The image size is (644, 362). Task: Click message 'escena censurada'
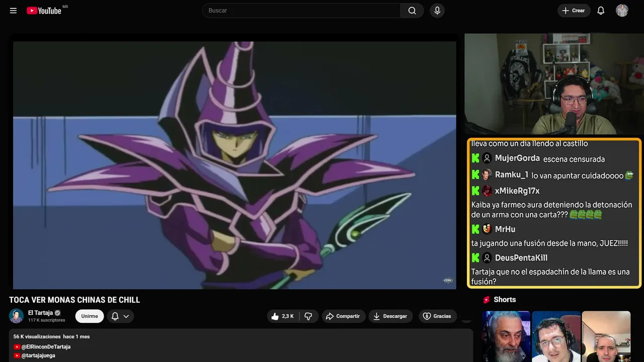[x=574, y=159]
